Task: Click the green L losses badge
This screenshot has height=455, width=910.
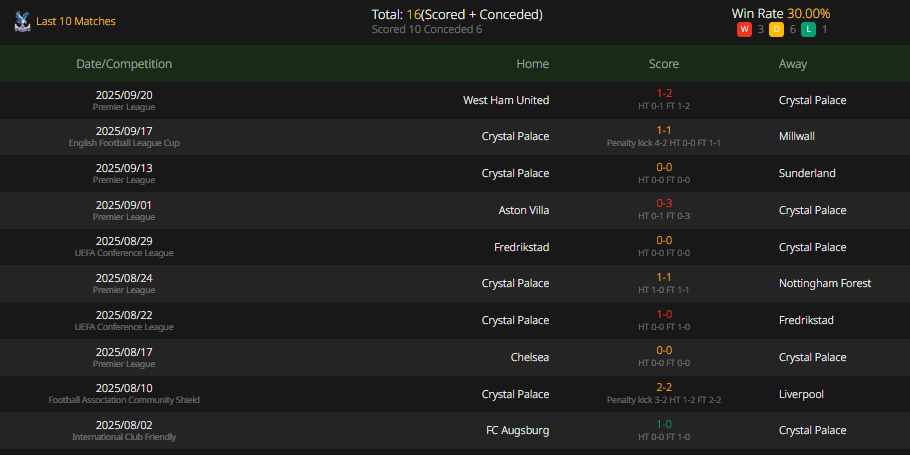Action: coord(808,30)
